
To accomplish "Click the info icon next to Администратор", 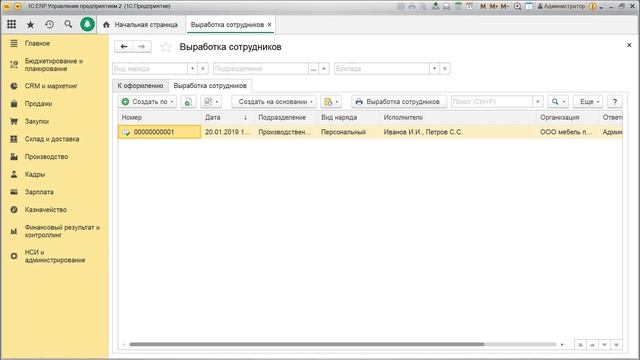I will point(593,7).
